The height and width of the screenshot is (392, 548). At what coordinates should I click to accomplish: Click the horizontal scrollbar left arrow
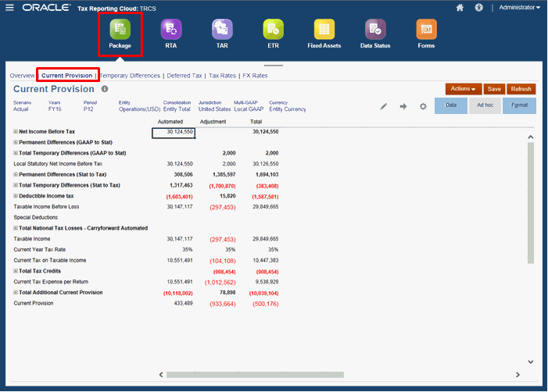(161, 375)
